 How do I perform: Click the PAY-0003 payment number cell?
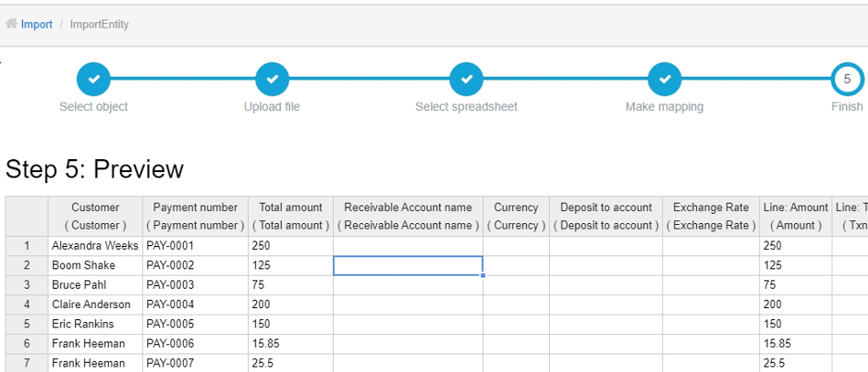click(x=195, y=285)
